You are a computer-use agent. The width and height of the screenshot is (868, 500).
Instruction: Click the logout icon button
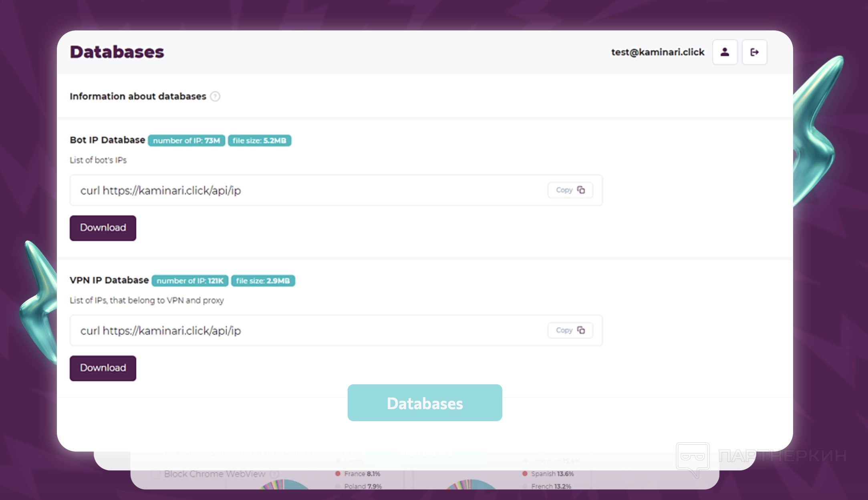[754, 52]
